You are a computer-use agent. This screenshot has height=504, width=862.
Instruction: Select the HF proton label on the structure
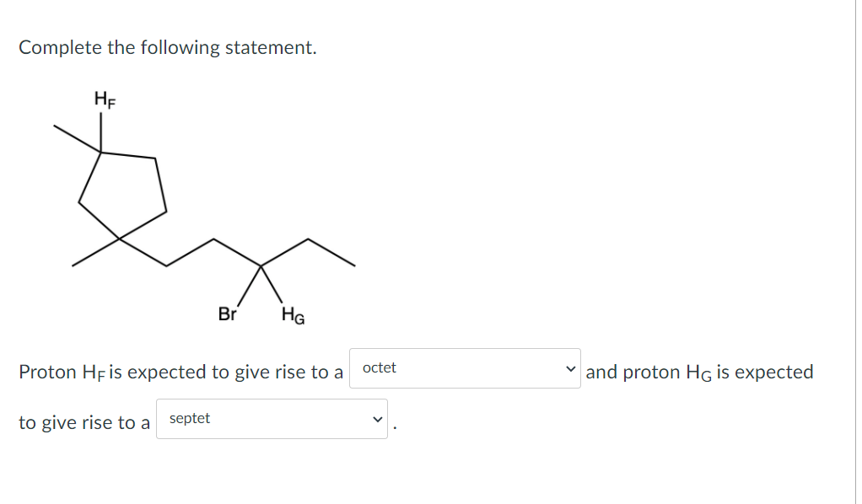103,99
